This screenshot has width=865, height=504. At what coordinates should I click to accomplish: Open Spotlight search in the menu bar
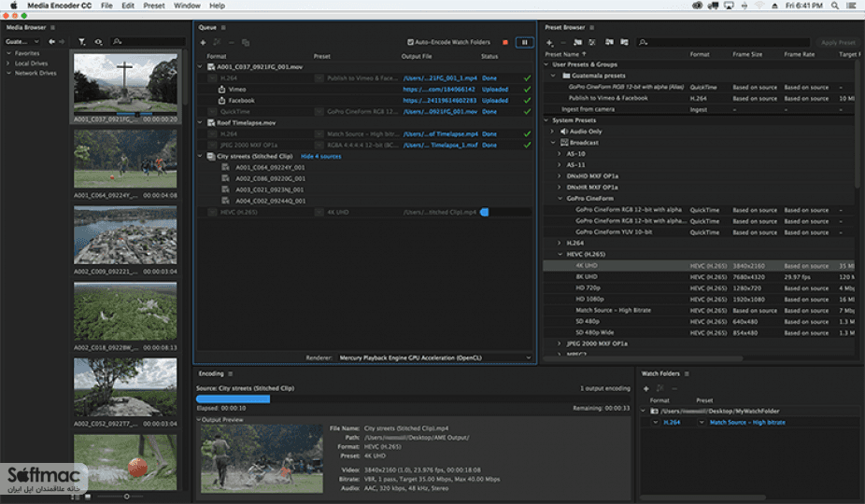(x=835, y=6)
